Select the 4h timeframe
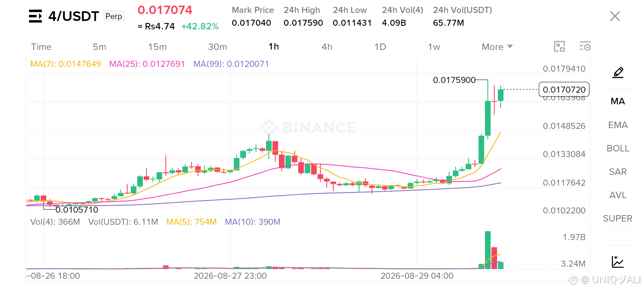Viewport: 644px width, 290px height. tap(327, 47)
